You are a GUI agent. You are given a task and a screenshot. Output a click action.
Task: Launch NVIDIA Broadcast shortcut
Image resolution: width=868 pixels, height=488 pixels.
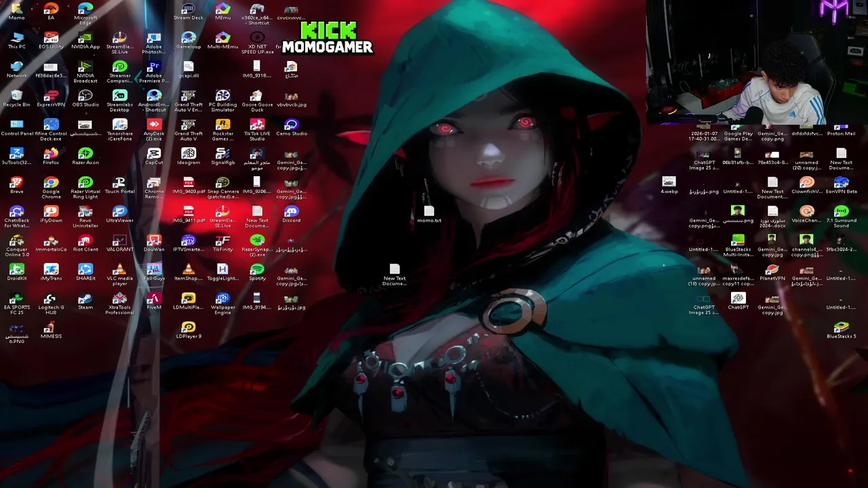(x=85, y=70)
